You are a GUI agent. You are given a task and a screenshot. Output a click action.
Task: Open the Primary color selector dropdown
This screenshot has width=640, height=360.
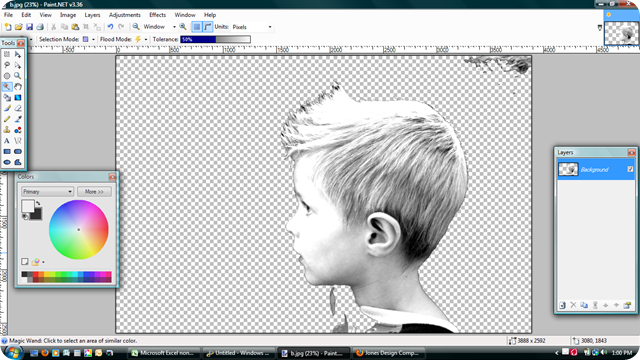point(47,191)
